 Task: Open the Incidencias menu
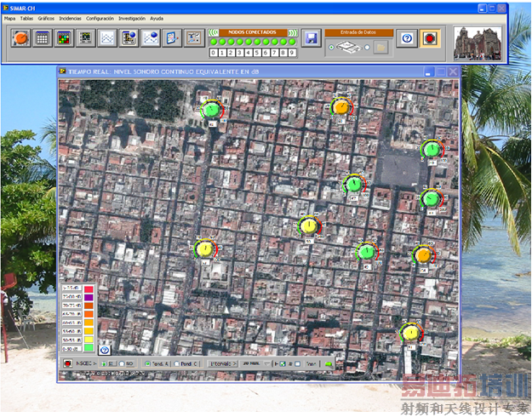(x=70, y=18)
